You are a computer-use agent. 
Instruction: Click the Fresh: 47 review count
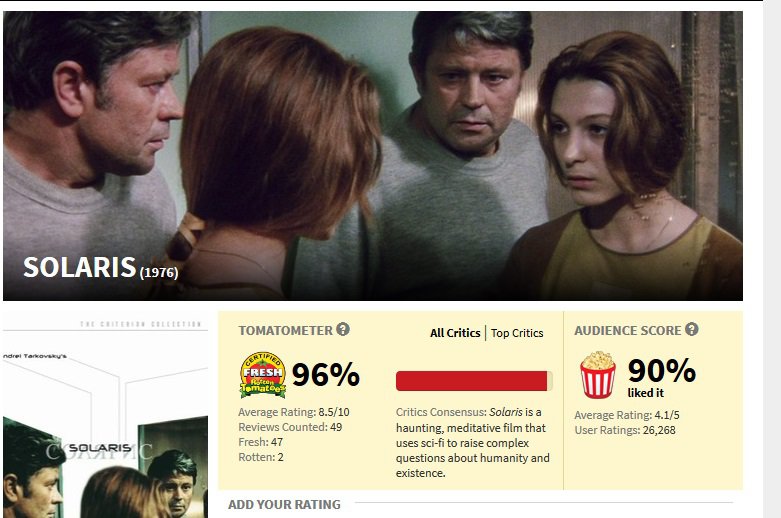click(x=261, y=442)
